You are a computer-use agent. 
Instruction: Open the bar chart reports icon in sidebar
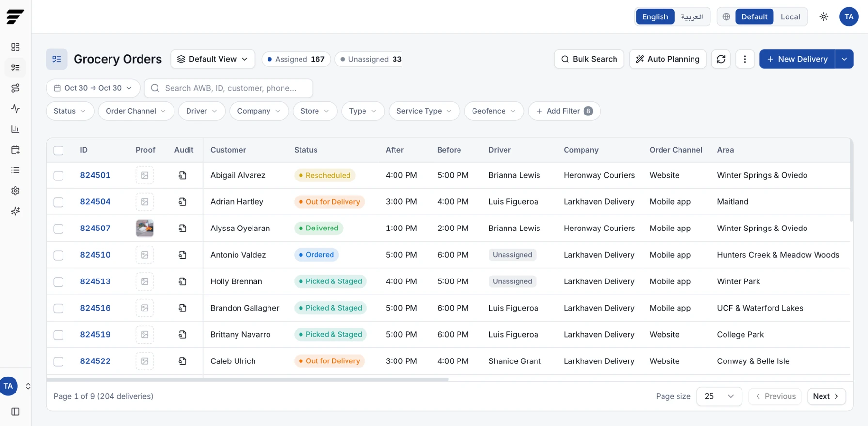click(16, 129)
